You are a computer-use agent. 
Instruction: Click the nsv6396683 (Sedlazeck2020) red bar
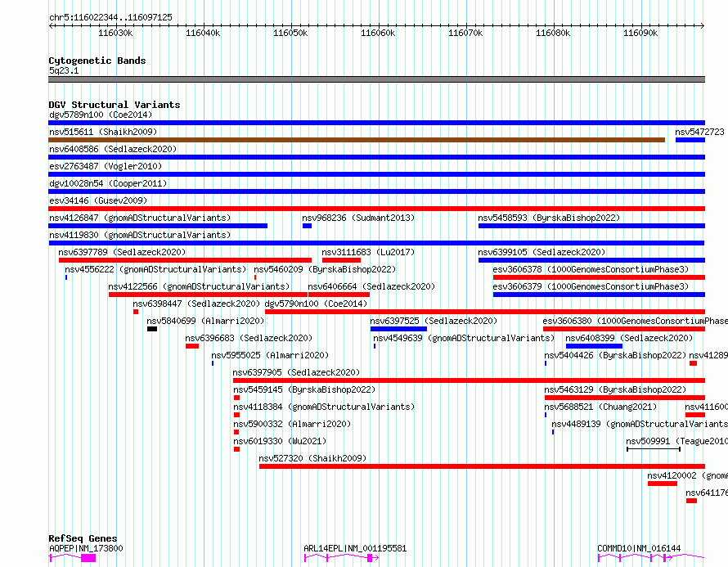pyautogui.click(x=192, y=346)
